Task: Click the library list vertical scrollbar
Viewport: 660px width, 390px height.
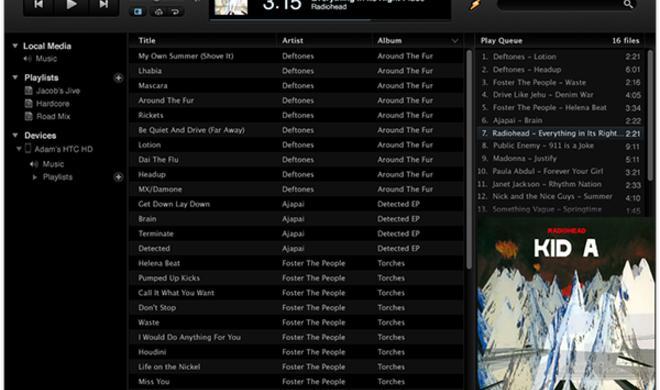Action: pos(469,160)
